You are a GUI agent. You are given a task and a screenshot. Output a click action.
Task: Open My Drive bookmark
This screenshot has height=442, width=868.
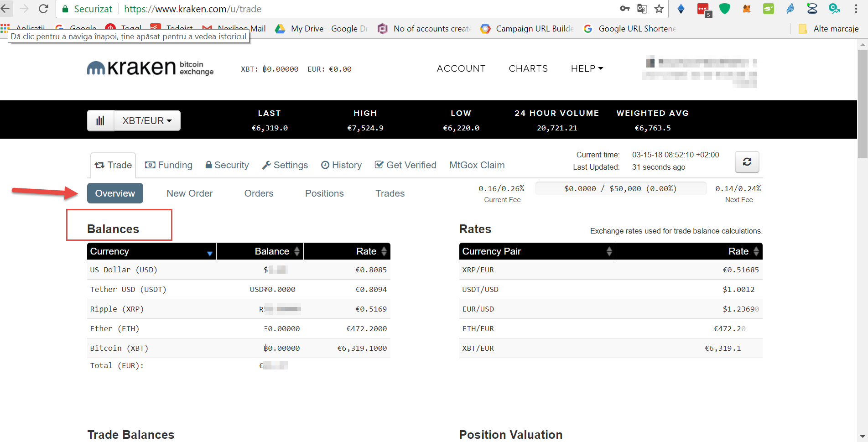tap(321, 29)
